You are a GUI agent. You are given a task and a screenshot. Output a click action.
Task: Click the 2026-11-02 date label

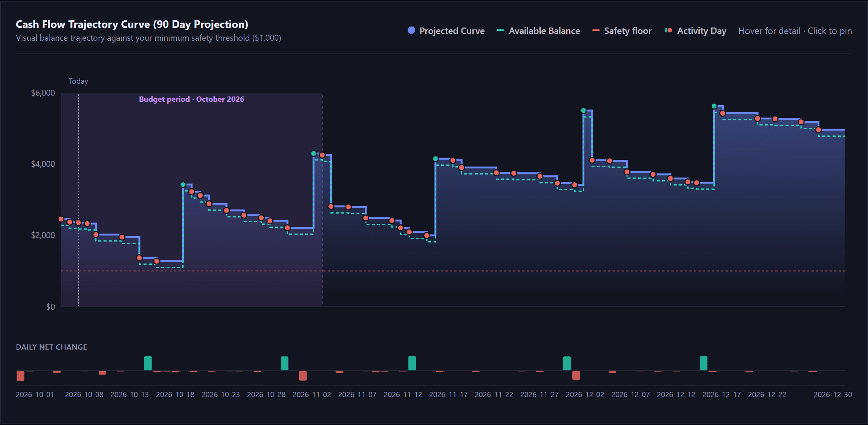coord(312,394)
